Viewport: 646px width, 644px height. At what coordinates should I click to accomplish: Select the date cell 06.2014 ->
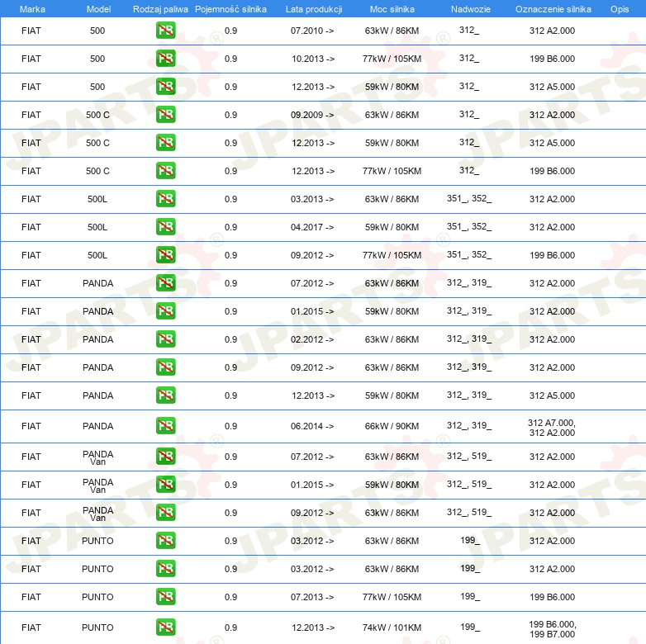click(x=312, y=426)
